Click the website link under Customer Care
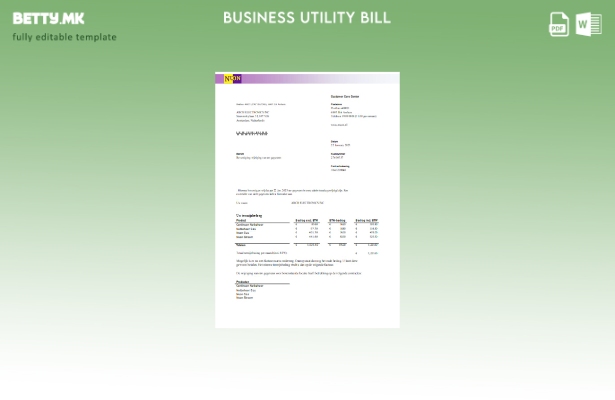 point(340,125)
